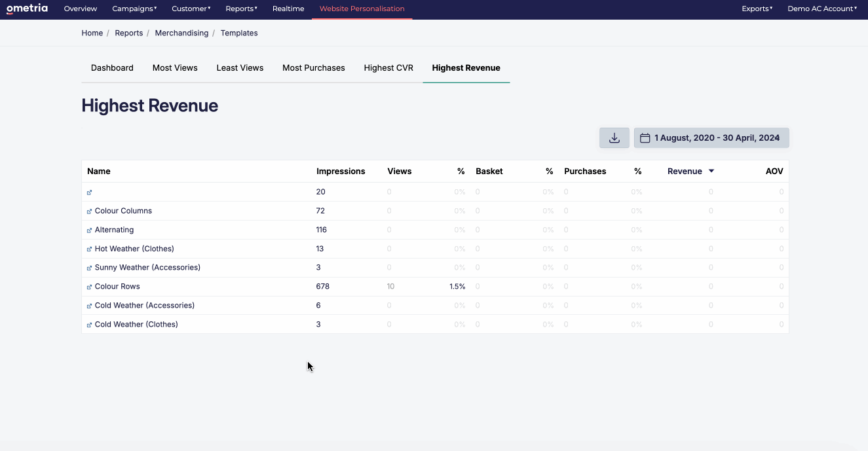Open the external link icon for Colour Columns

pos(90,211)
